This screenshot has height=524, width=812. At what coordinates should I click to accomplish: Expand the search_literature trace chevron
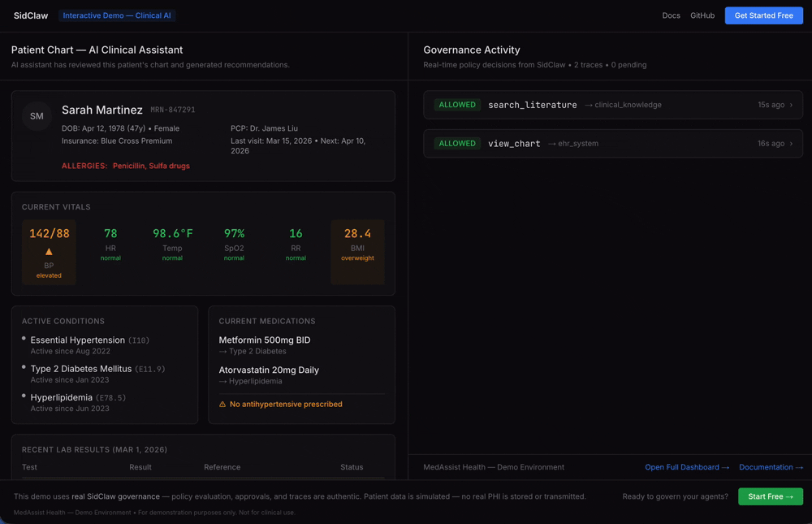point(791,105)
